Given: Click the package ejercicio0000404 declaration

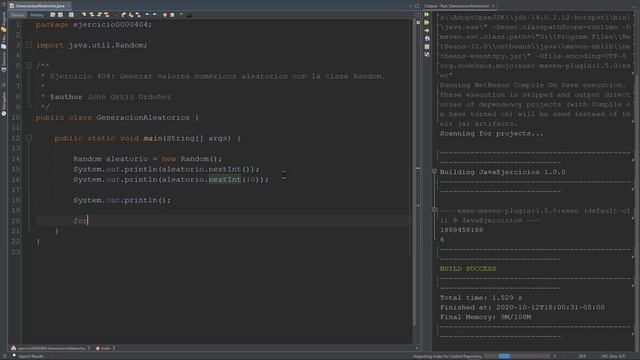Looking at the screenshot, I should pos(94,24).
